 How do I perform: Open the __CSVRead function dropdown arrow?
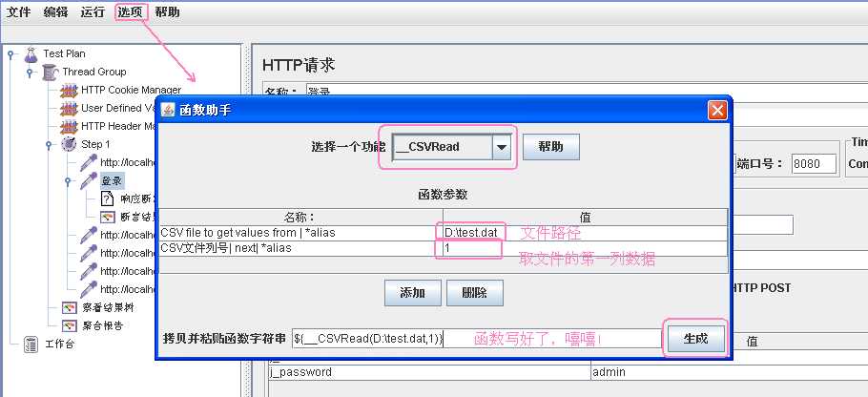502,147
